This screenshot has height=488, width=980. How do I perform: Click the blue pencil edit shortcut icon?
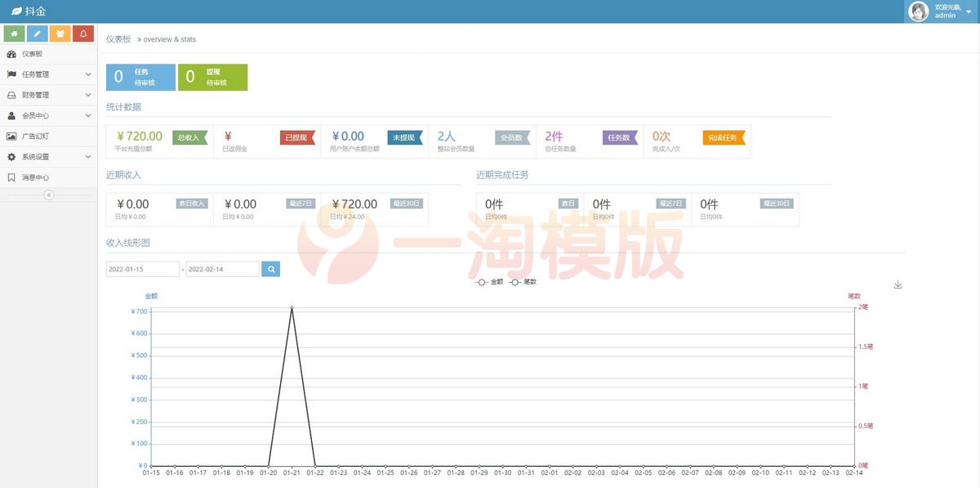(x=35, y=34)
